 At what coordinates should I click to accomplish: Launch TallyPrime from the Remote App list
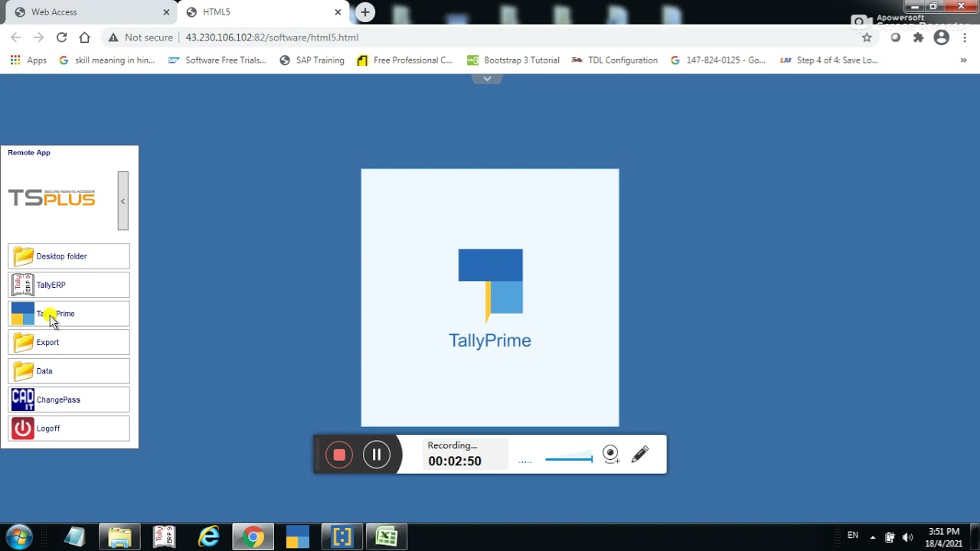coord(69,314)
